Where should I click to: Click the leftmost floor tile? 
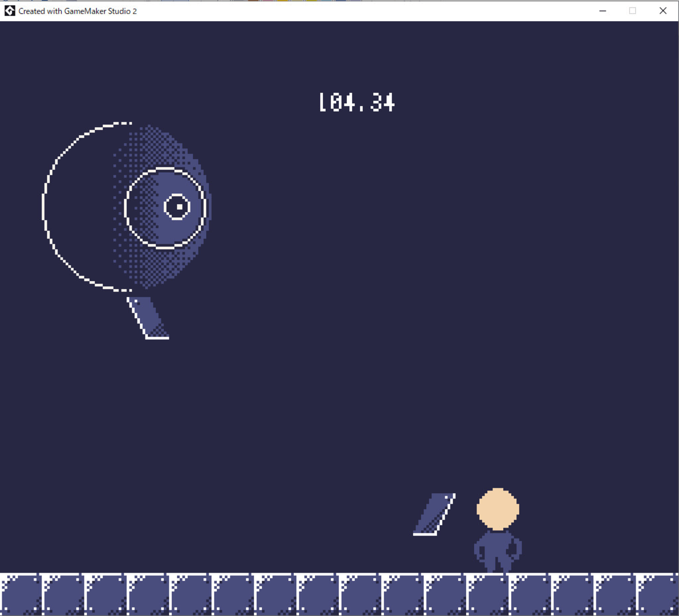coord(21,594)
